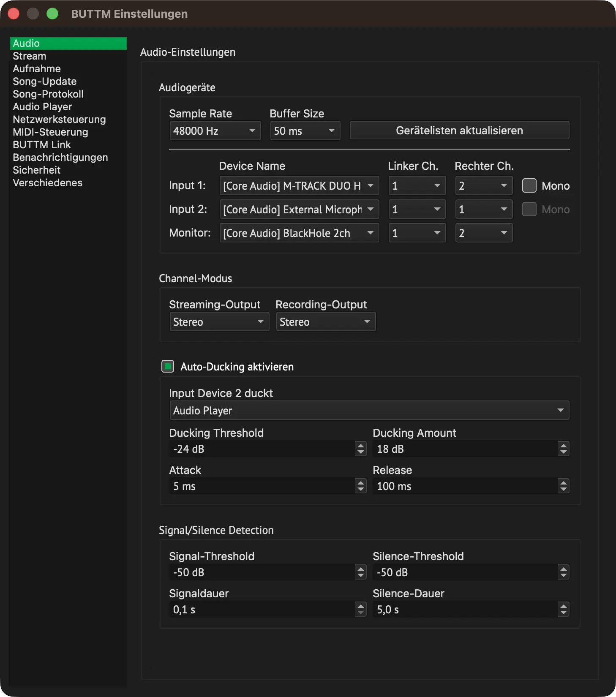The image size is (616, 697).
Task: Click the Attack value stepper arrows
Action: click(360, 486)
